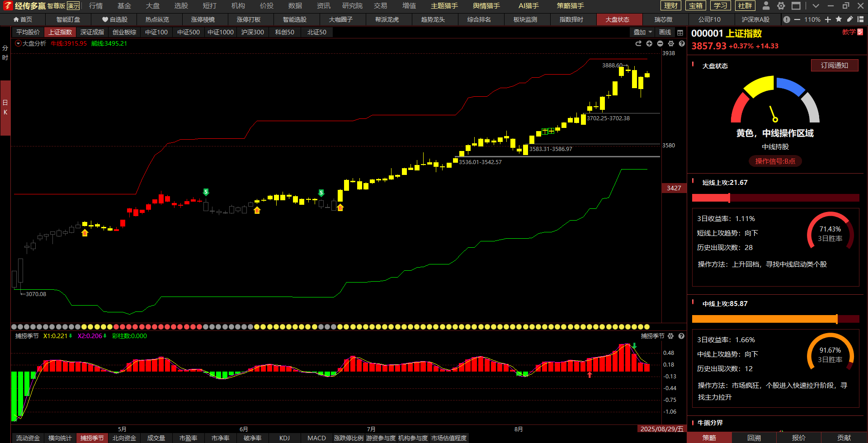Switch to 智能盯盘 tab

click(x=68, y=19)
